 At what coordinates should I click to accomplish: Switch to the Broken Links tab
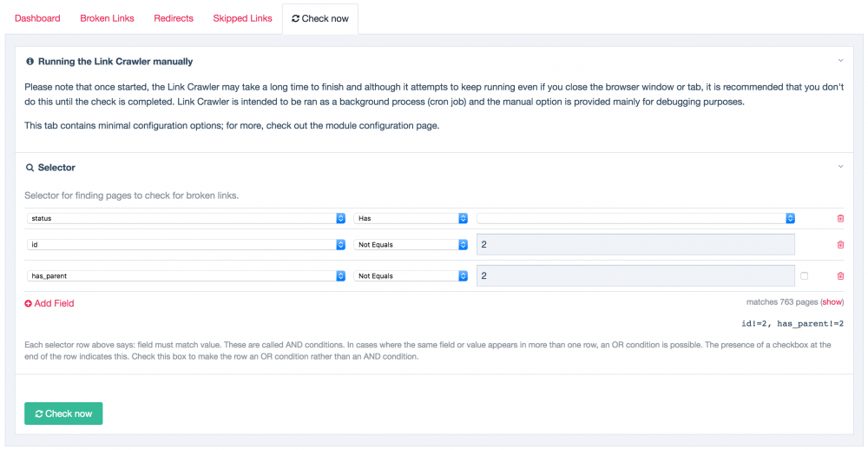coord(107,18)
